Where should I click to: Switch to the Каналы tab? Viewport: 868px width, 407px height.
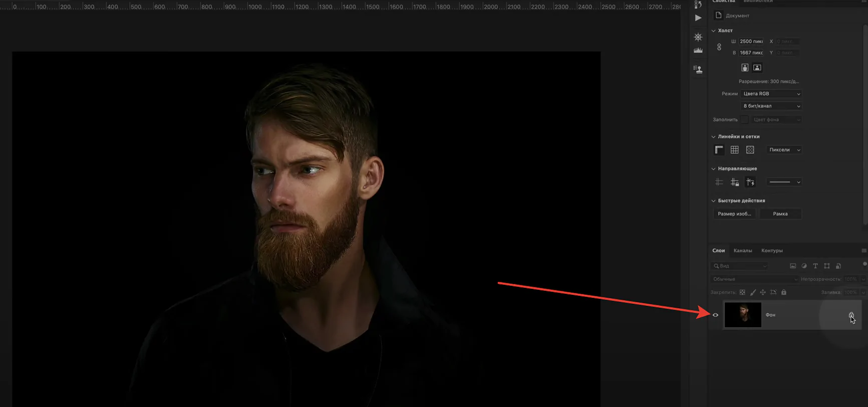tap(743, 251)
